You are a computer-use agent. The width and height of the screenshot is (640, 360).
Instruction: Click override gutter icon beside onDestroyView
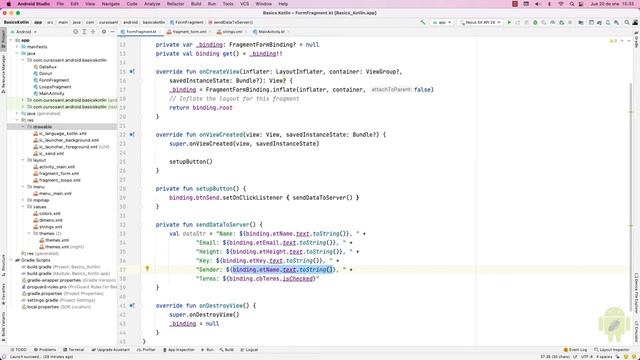132,305
